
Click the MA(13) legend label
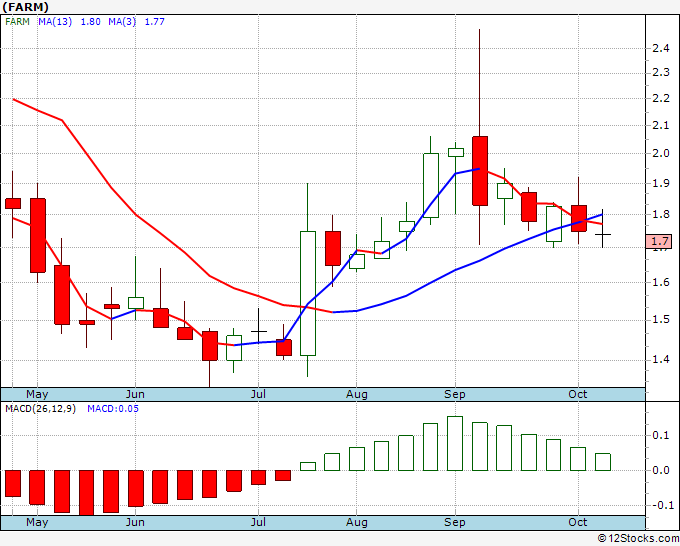pyautogui.click(x=55, y=21)
